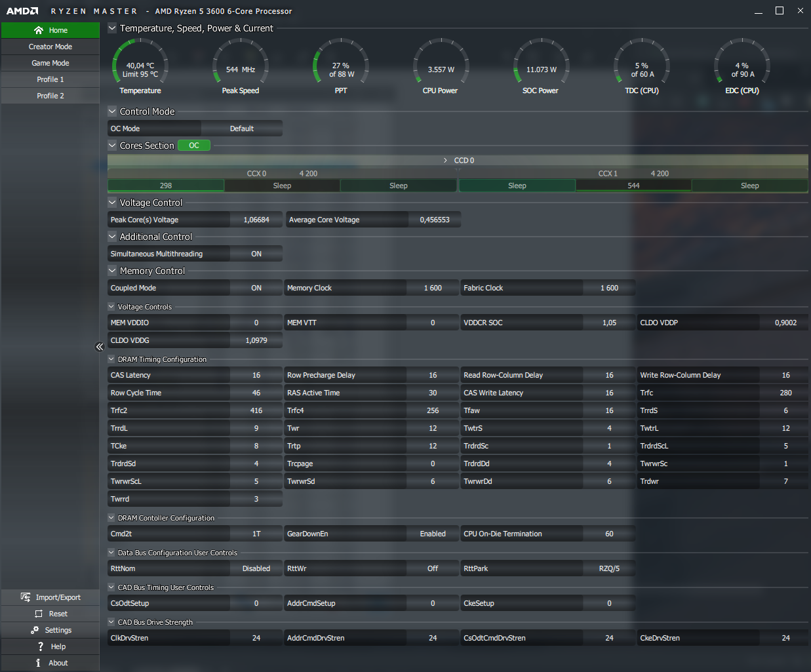811x672 pixels.
Task: Switch to Profile 1
Action: tap(50, 79)
